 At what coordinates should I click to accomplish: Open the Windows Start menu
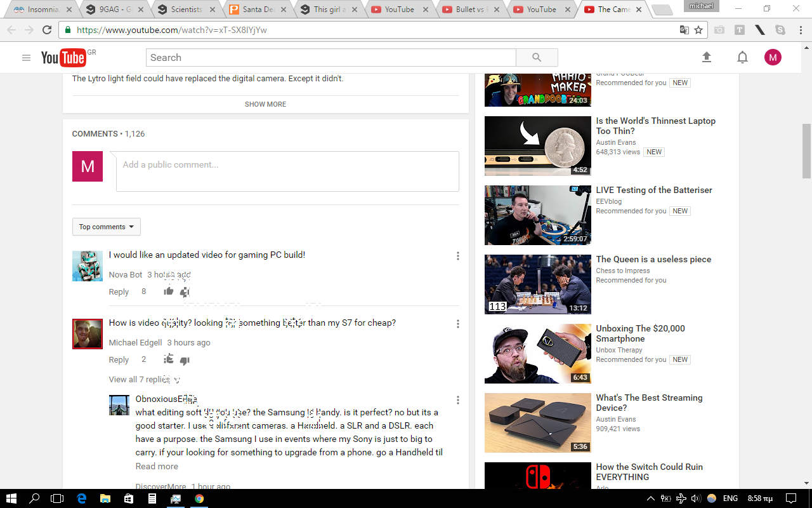click(11, 498)
